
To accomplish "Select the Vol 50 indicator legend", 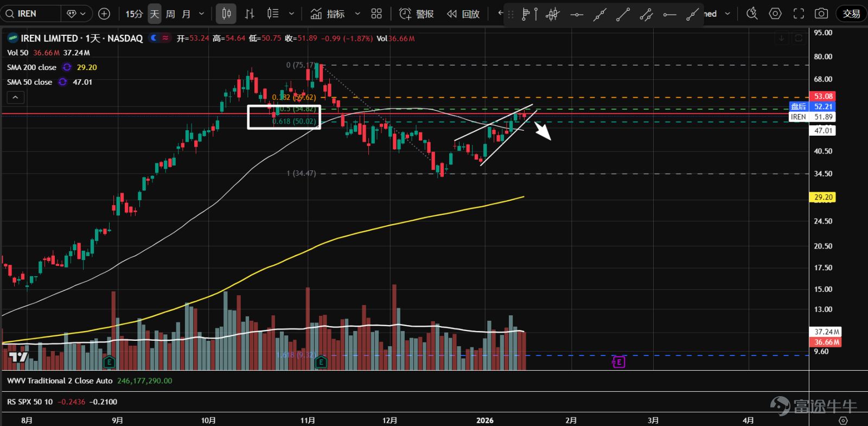I will (x=17, y=53).
